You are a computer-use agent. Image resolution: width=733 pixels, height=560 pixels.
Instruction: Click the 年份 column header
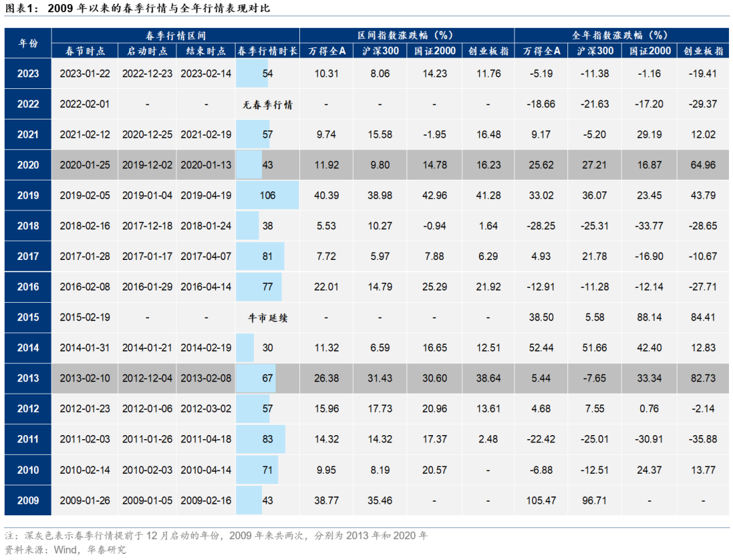[28, 43]
